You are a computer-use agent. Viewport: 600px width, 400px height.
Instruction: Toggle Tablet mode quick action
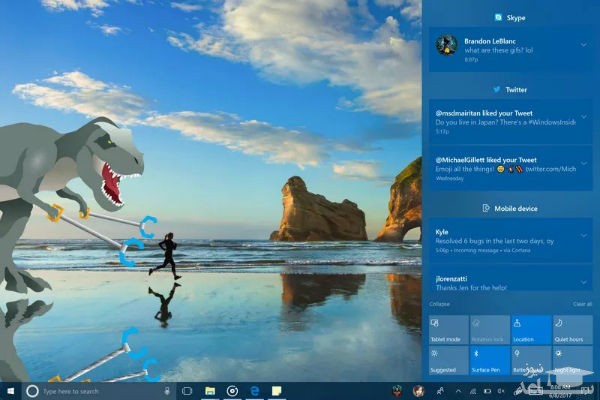pyautogui.click(x=448, y=330)
